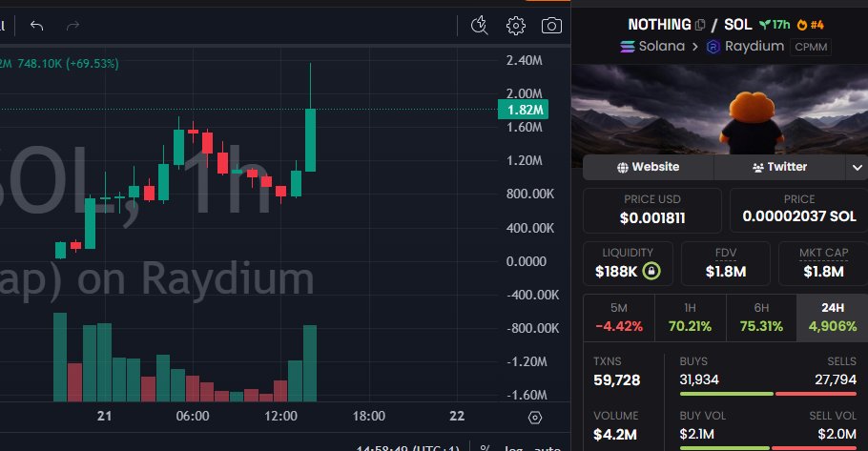Open chart settings gear
868x451 pixels.
(x=516, y=26)
